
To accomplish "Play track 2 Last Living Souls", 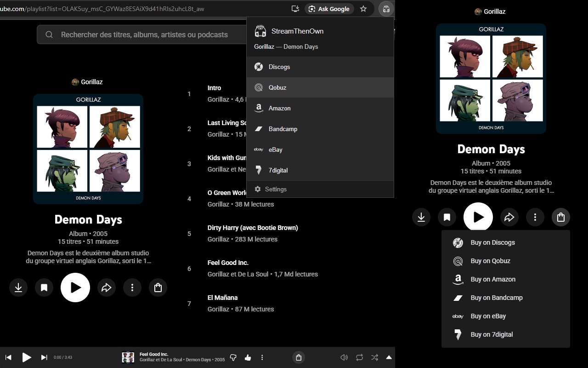I will pyautogui.click(x=227, y=123).
